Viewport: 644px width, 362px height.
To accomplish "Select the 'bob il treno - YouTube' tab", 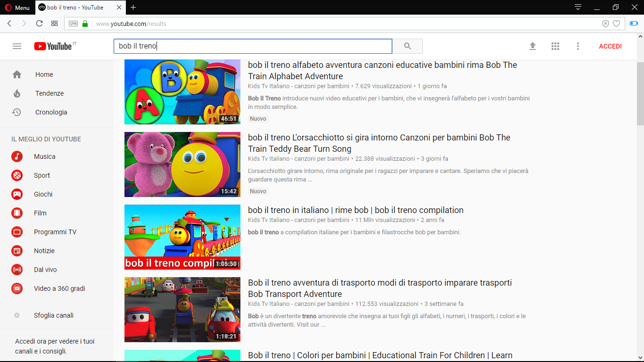I will (75, 7).
